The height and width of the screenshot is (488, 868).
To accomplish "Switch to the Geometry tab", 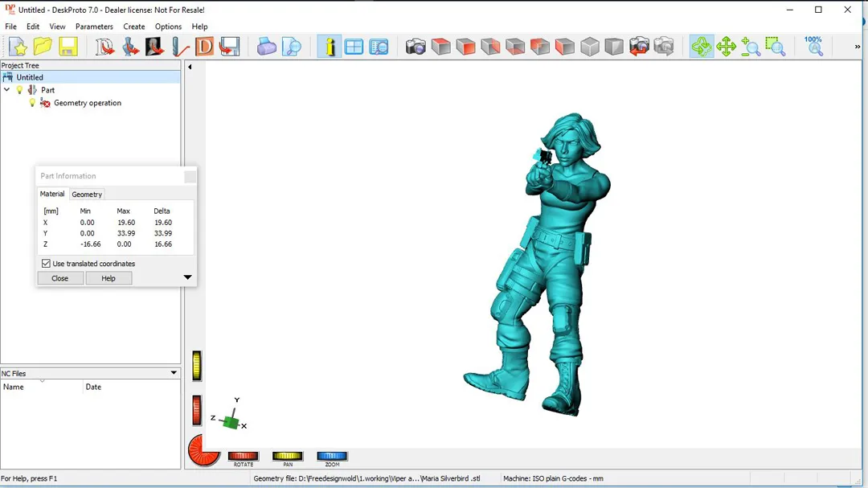I will pyautogui.click(x=87, y=195).
